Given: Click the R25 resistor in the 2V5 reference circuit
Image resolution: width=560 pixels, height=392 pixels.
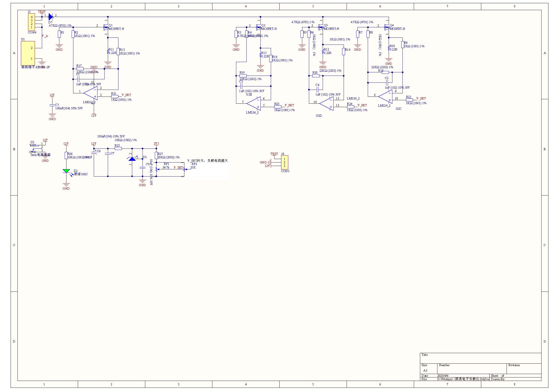Looking at the screenshot, I should (118, 148).
